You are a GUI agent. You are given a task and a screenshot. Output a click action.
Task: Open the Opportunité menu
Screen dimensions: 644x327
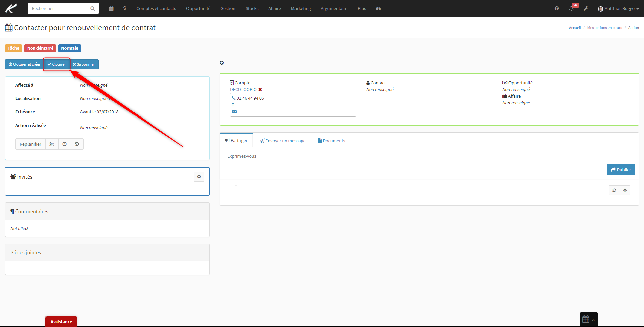click(x=198, y=8)
